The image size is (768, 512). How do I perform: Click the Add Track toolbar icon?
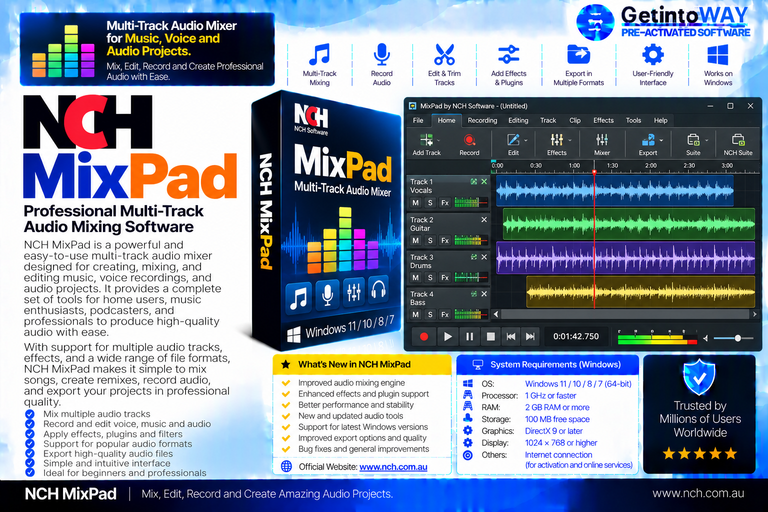(x=426, y=140)
